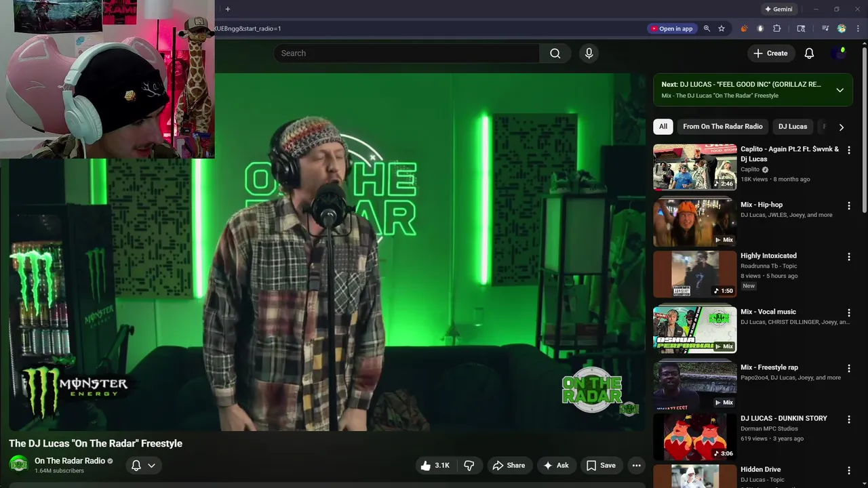Open YouTube notifications bell
Screen dimensions: 868x488
pos(809,53)
